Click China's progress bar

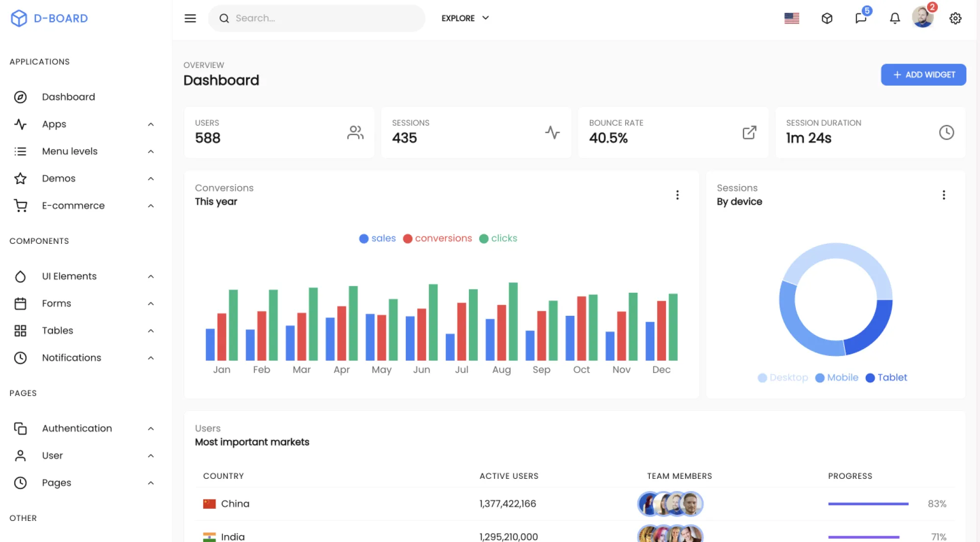868,504
